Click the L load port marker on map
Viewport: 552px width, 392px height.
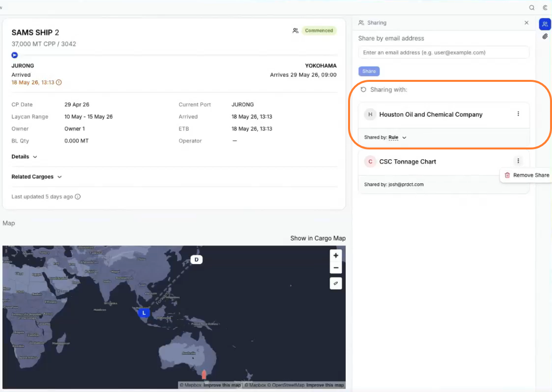pyautogui.click(x=144, y=313)
